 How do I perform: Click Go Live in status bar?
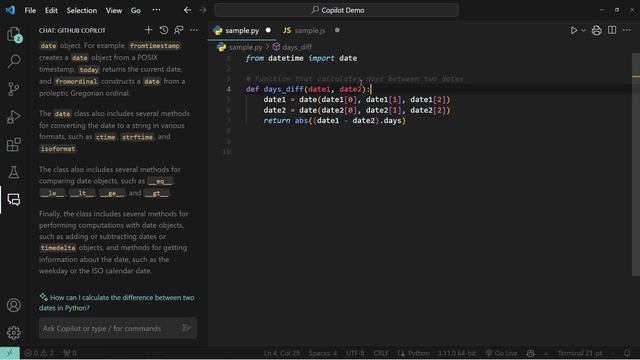point(502,353)
